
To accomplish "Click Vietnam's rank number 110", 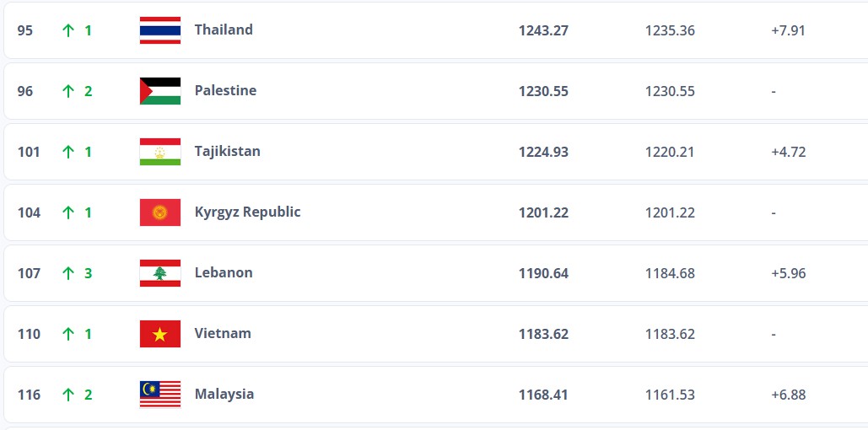I will click(x=29, y=334).
